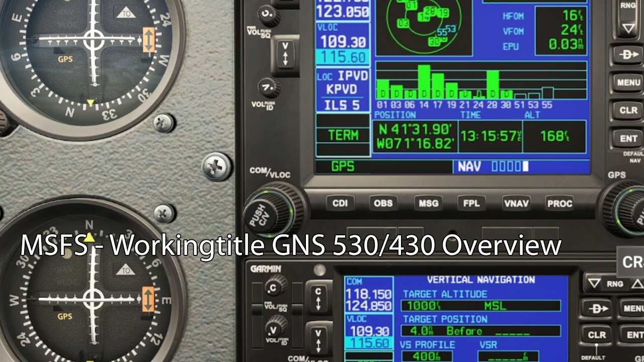
Task: Click the GNS 430 range down triangle
Action: pyautogui.click(x=594, y=284)
